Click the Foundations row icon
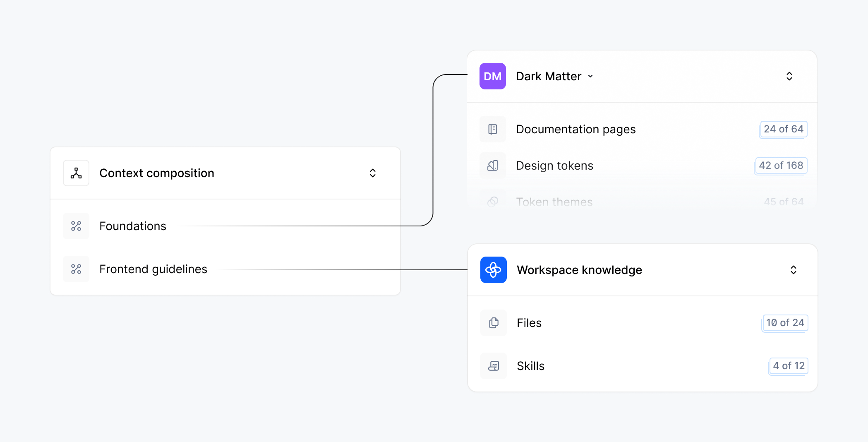868x442 pixels. (x=76, y=226)
